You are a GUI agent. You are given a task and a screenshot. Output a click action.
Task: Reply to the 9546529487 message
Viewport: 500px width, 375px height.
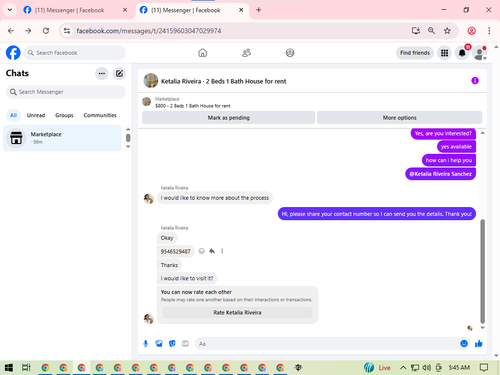pos(212,251)
